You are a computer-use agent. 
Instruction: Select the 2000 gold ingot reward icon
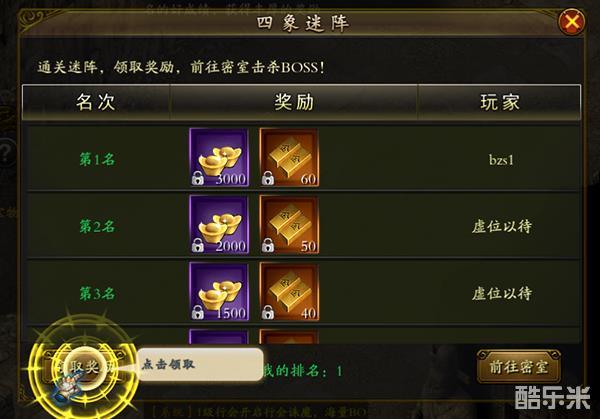click(x=219, y=225)
